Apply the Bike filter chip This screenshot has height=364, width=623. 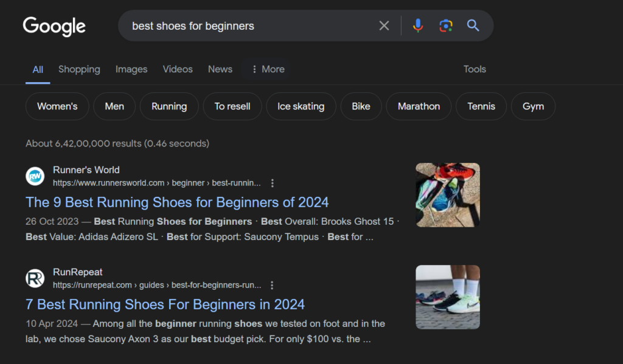point(361,106)
